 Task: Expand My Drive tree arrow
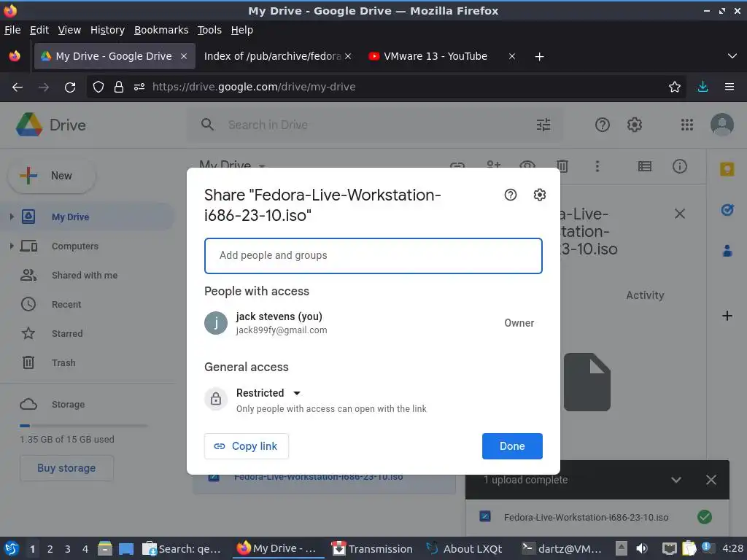12,217
